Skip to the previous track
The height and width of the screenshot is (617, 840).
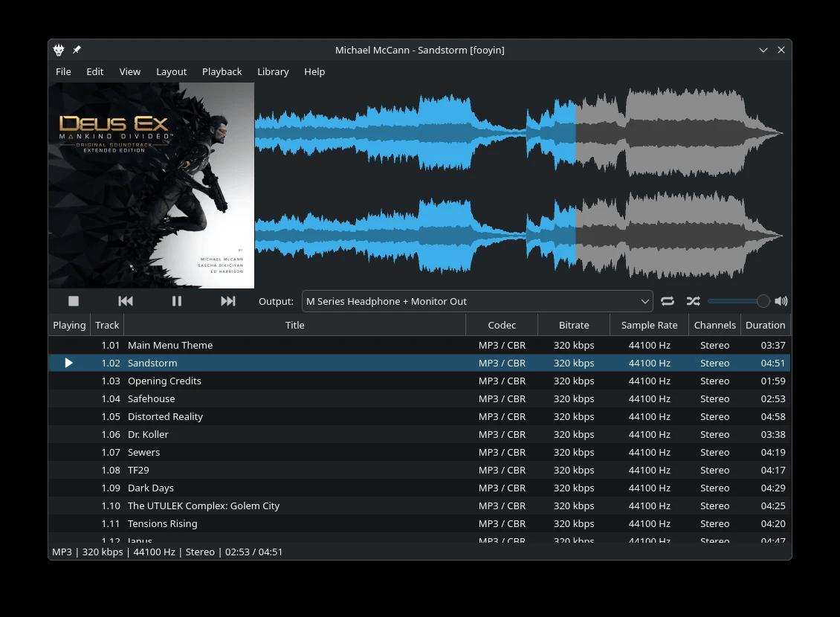point(126,301)
